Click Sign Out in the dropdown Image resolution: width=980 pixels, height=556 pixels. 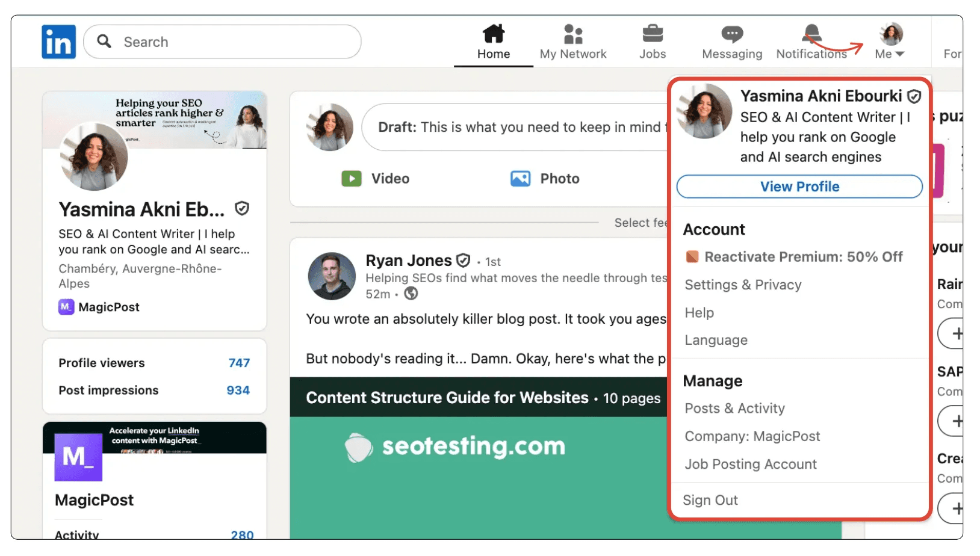coord(710,500)
